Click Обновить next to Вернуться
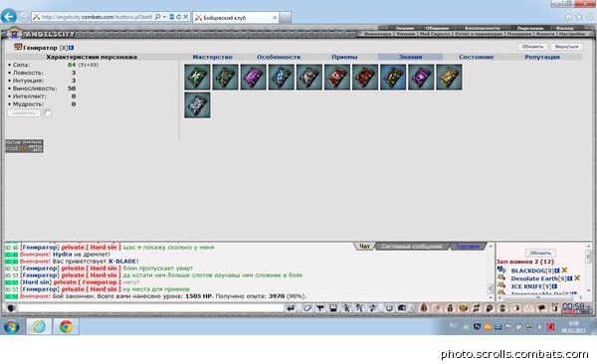Image resolution: width=597 pixels, height=364 pixels. [x=532, y=47]
